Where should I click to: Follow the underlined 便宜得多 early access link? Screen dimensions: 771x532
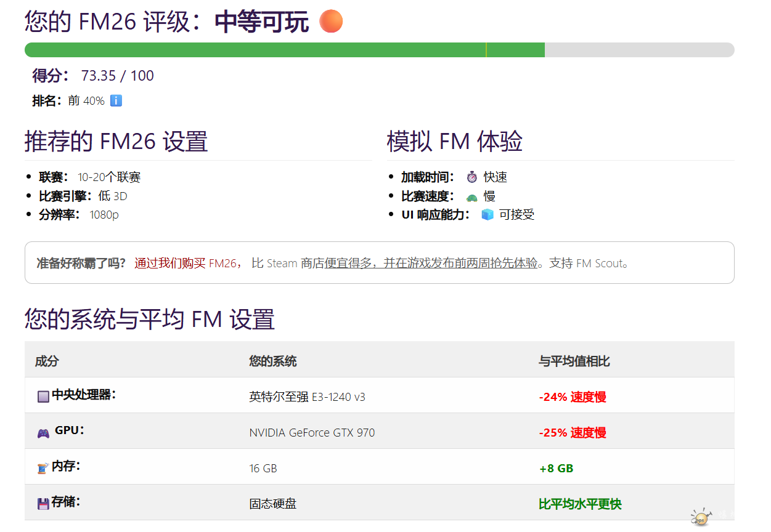pyautogui.click(x=431, y=264)
